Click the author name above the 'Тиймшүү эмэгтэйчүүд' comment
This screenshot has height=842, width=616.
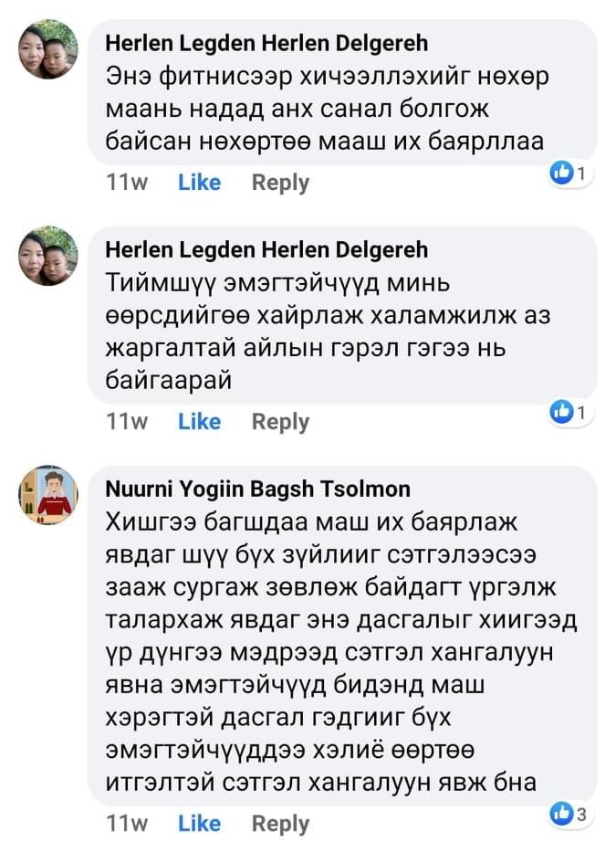coord(266,250)
